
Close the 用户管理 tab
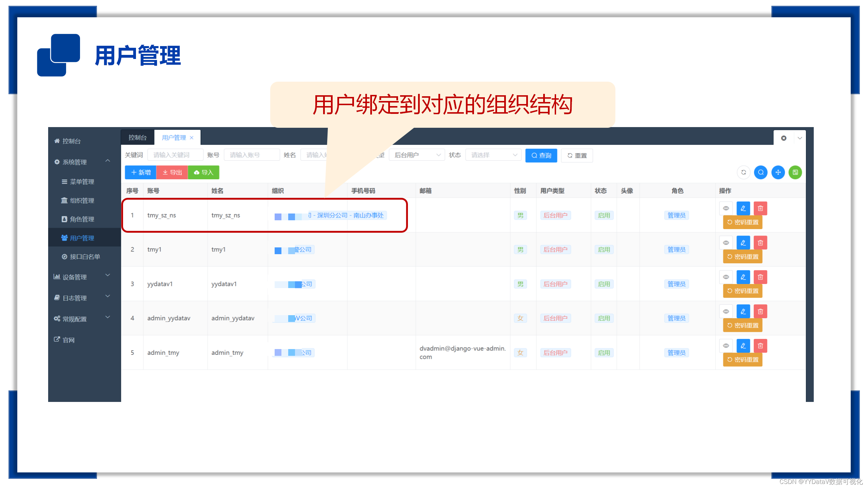pos(192,137)
